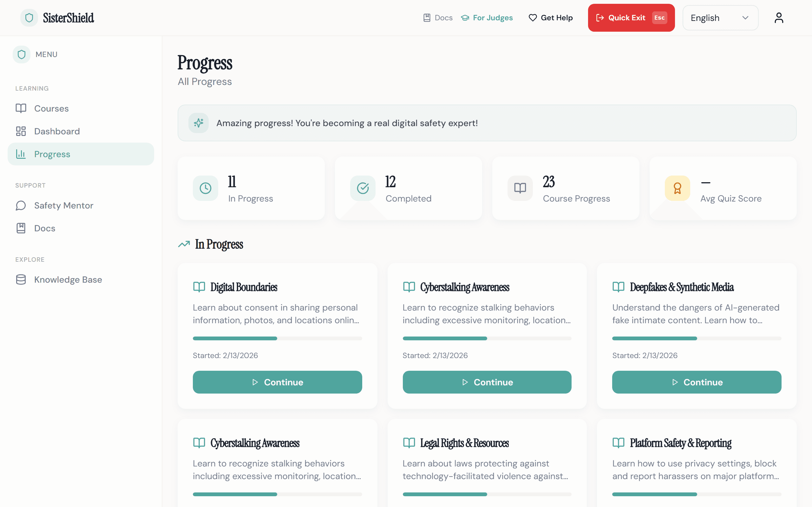
Task: Select Dashboard in the sidebar menu
Action: (57, 131)
